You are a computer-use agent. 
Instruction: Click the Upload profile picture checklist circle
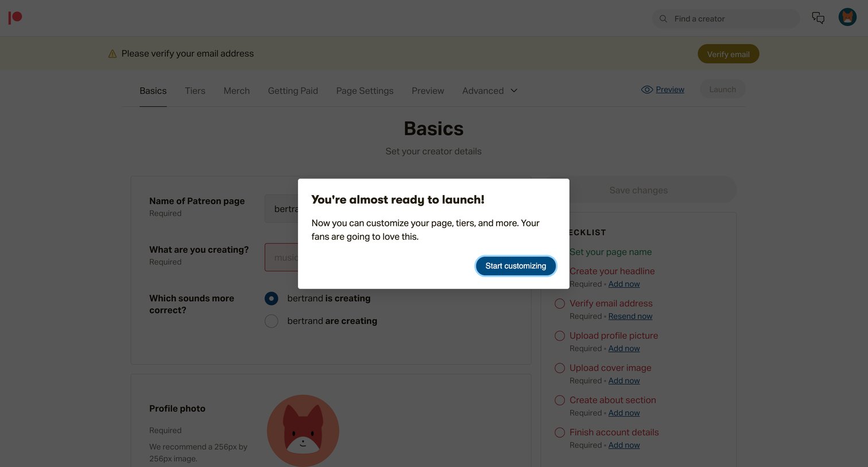pos(560,336)
